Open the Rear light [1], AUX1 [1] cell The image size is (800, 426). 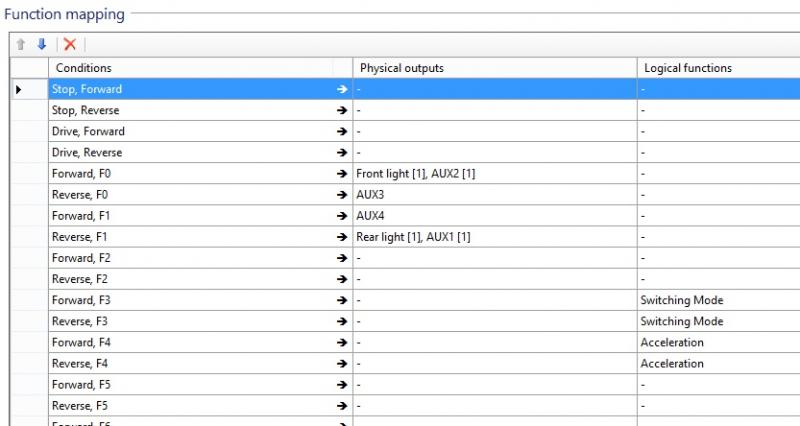(x=495, y=237)
